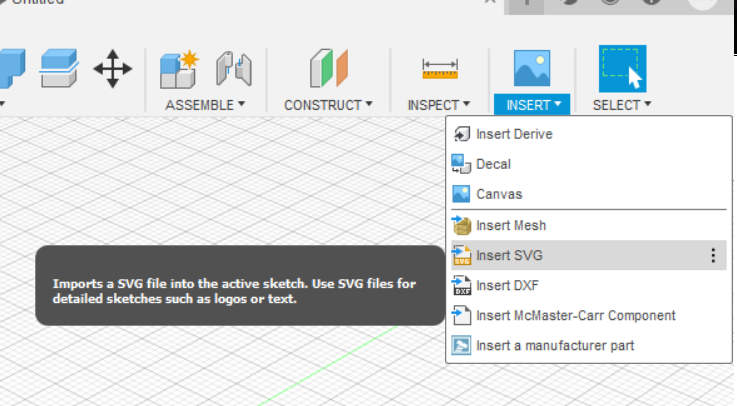Choose Canvas from the Insert menu
Viewport: 737px width, 406px height.
coord(499,194)
